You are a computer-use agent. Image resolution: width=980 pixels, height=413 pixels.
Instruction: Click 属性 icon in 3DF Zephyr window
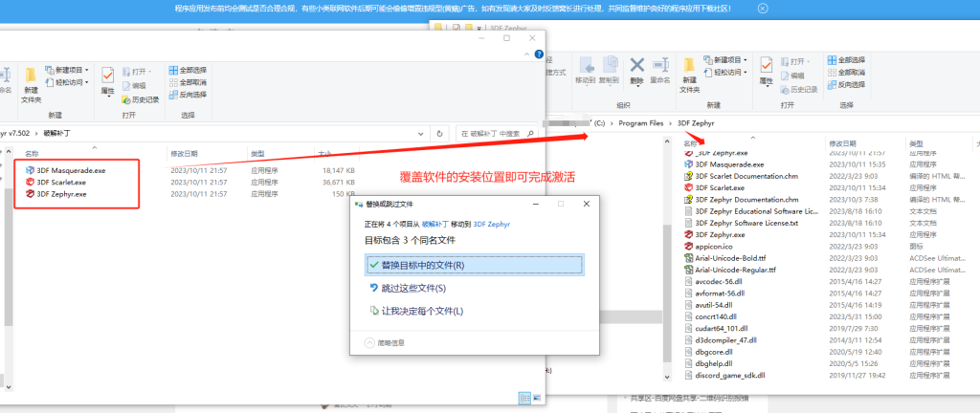pyautogui.click(x=767, y=70)
